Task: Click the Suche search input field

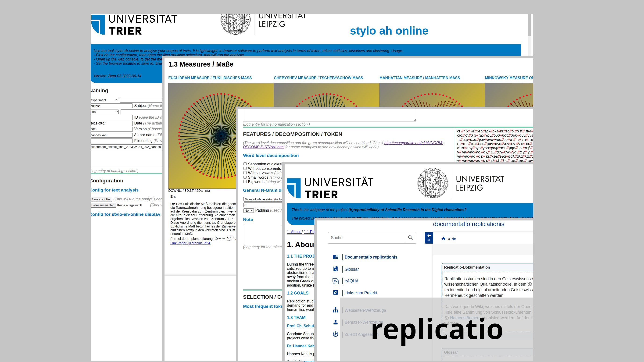Action: (366, 238)
